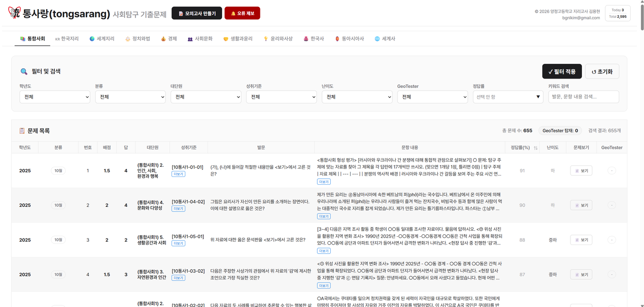Open the 대단원 dropdown filter

(206, 97)
